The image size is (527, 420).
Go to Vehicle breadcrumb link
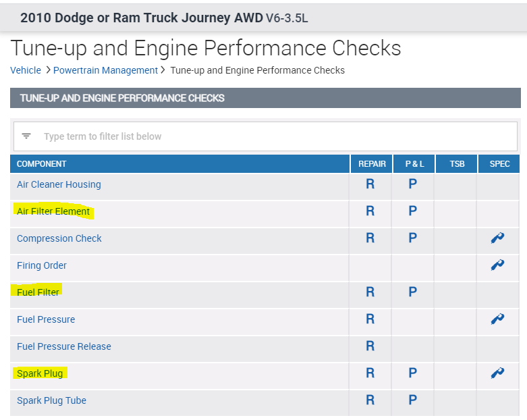click(26, 70)
